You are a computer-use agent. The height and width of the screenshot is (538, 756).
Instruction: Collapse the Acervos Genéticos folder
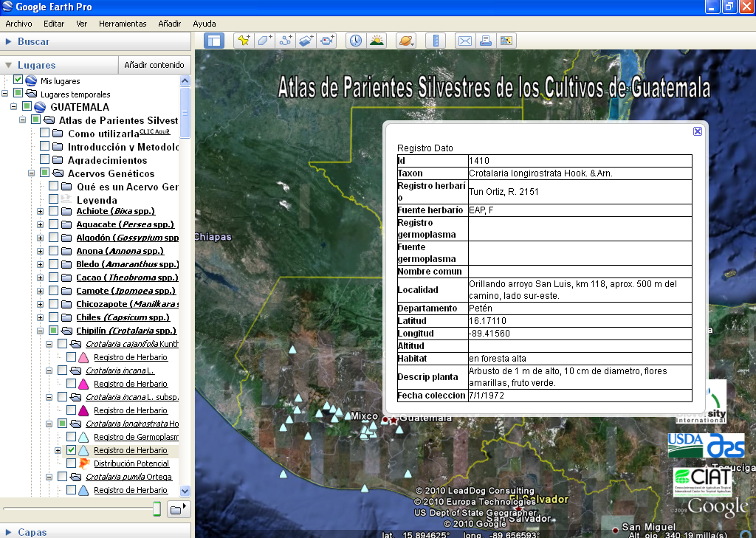click(31, 173)
